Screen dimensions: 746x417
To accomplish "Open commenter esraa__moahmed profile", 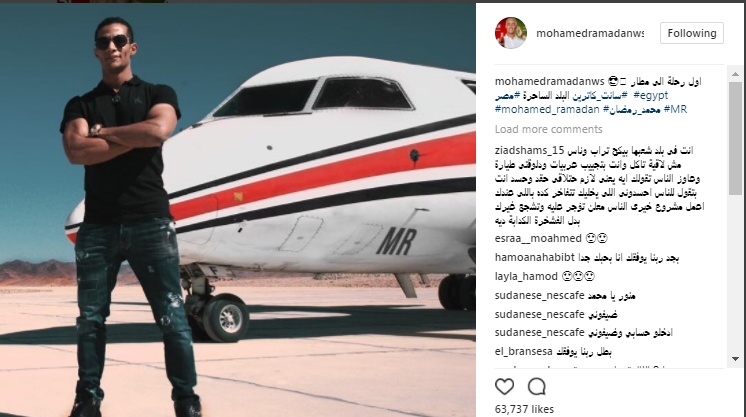I will tap(538, 238).
